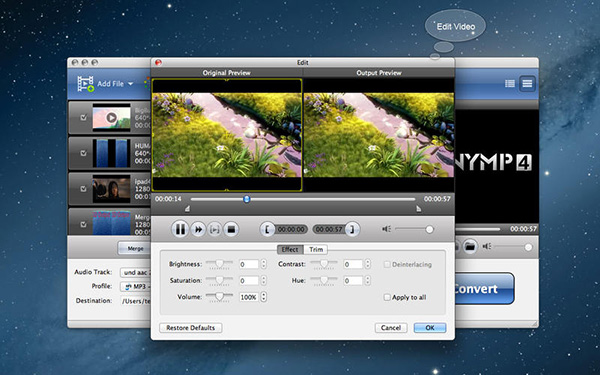Open the Audio Track dropdown in main window
Viewport: 600px width, 375px height.
(x=135, y=272)
